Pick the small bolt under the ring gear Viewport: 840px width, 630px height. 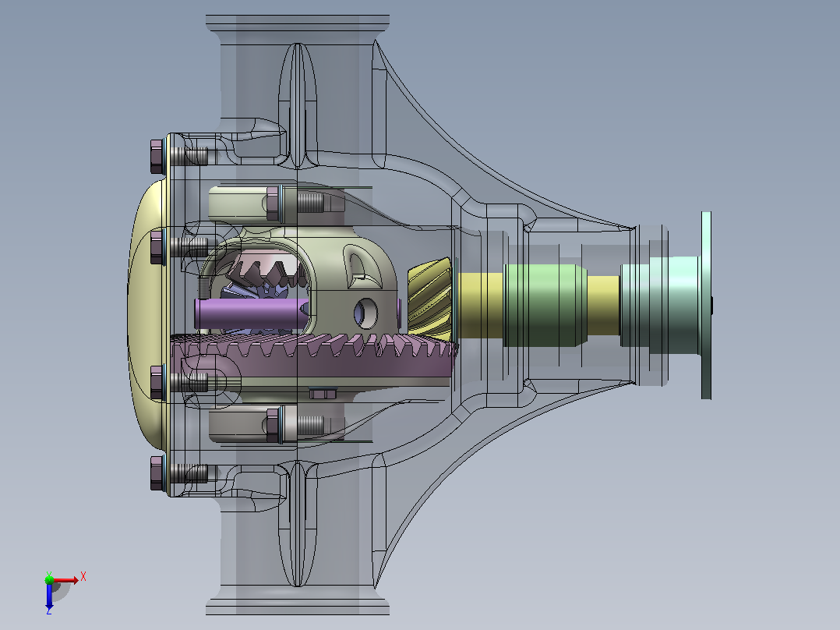coord(323,394)
